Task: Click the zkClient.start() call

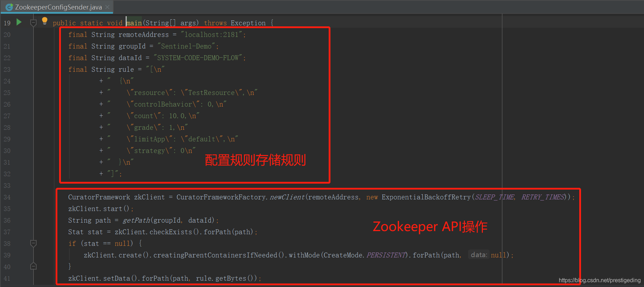Action: (x=99, y=209)
